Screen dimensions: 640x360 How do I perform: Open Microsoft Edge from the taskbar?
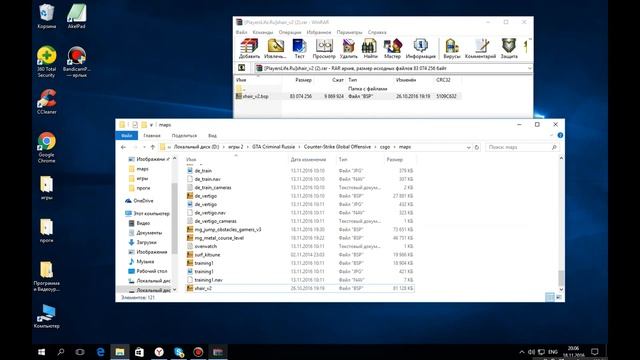[100, 352]
